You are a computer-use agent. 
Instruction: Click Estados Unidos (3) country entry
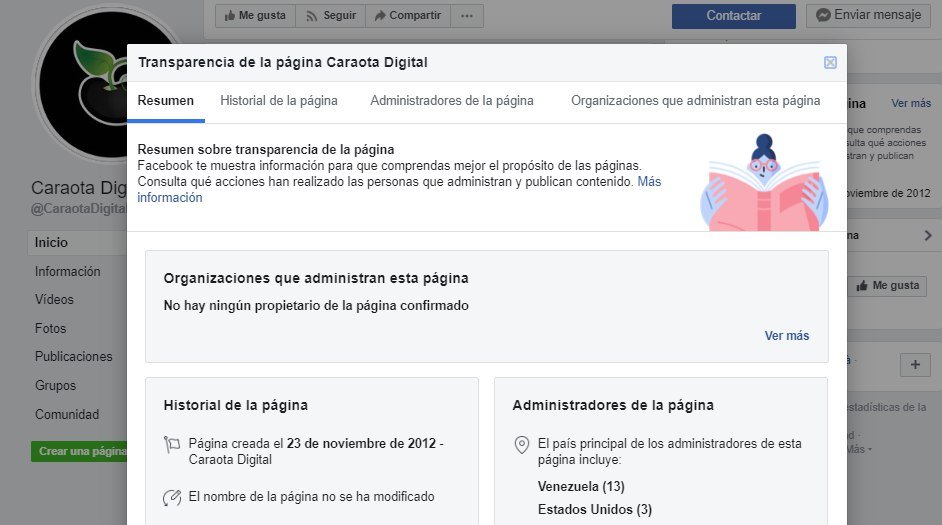(595, 510)
